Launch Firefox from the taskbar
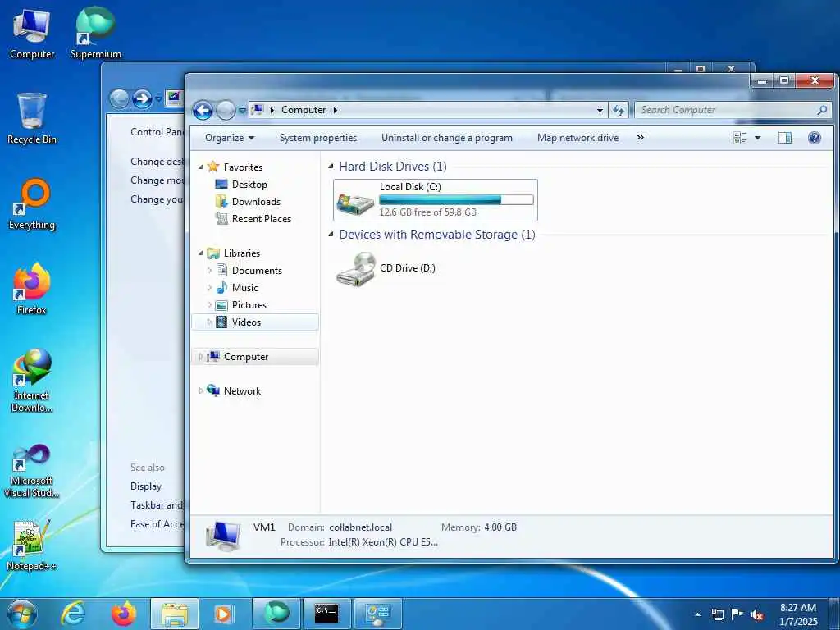840x630 pixels. point(124,614)
